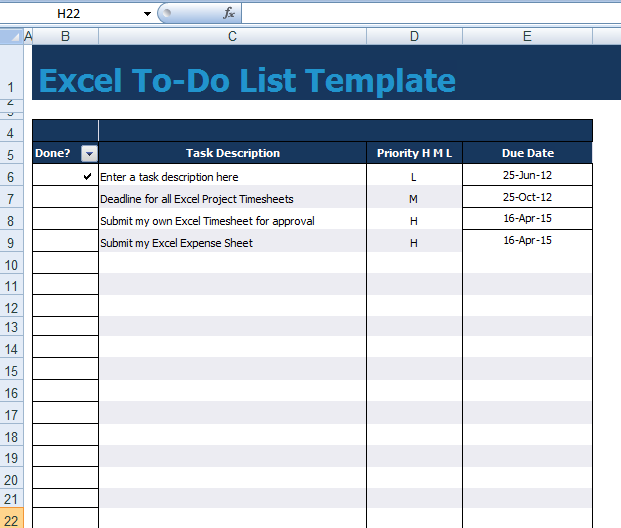
Task: Select column A header
Action: point(28,36)
